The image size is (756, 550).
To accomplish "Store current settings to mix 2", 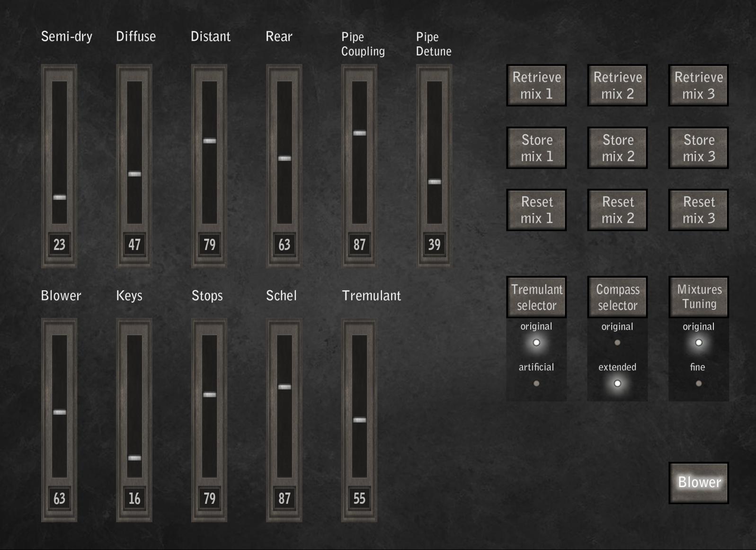I will [617, 148].
